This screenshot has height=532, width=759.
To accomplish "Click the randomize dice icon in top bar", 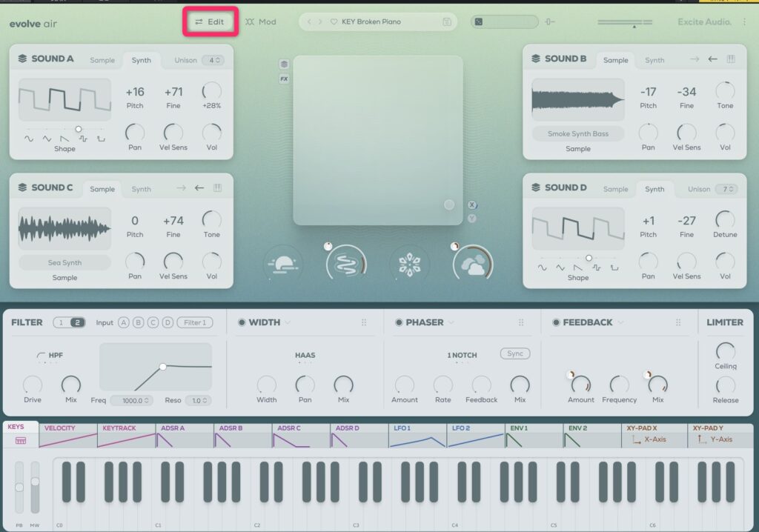I will [x=478, y=22].
